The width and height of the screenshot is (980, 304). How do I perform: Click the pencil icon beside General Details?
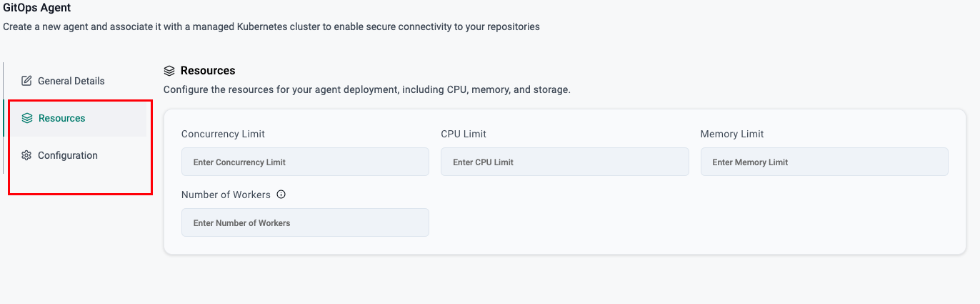tap(26, 81)
